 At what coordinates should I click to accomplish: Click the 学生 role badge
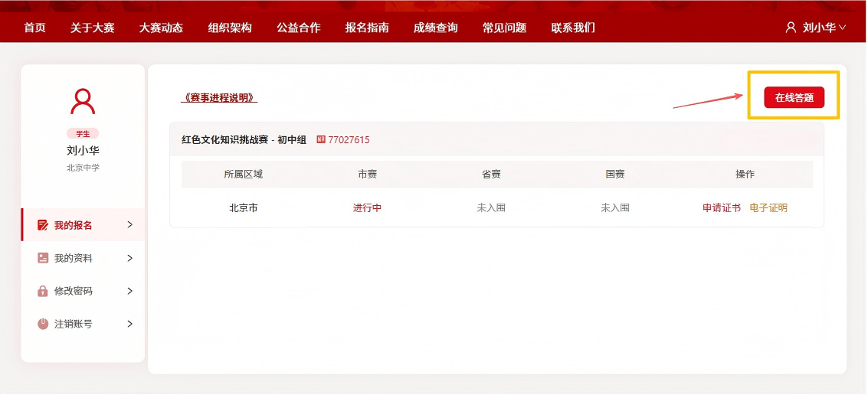pyautogui.click(x=83, y=133)
